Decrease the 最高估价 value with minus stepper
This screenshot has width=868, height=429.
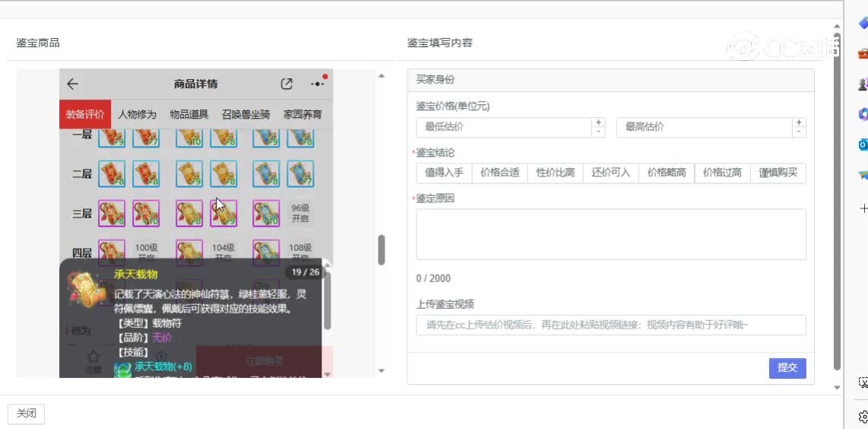click(x=799, y=132)
